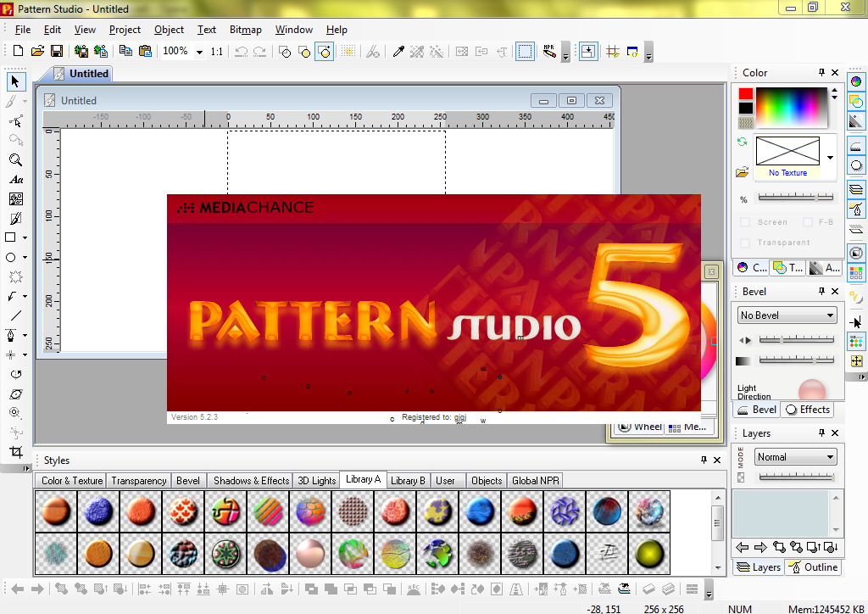Select the Line tool
This screenshot has width=868, height=614.
click(15, 316)
